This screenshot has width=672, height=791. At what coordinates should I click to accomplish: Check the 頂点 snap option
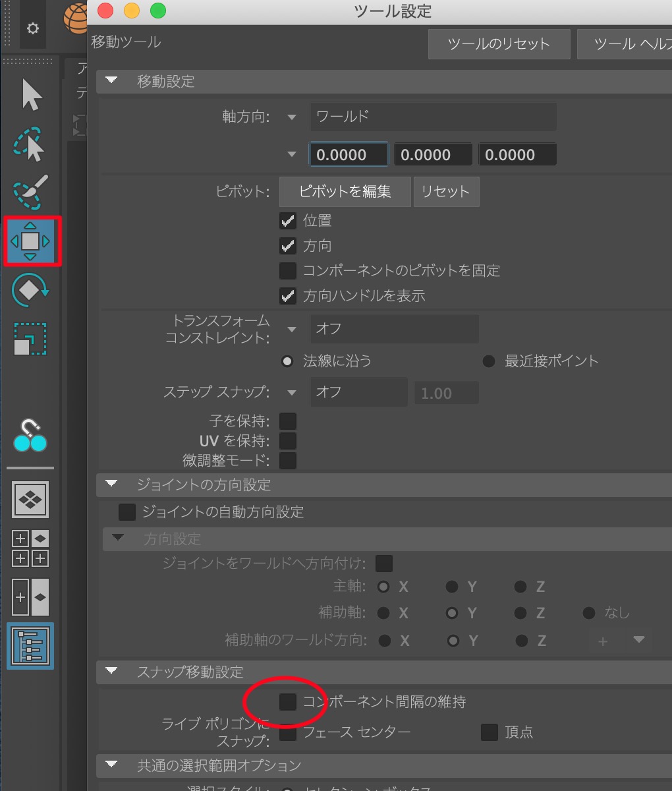tap(490, 732)
